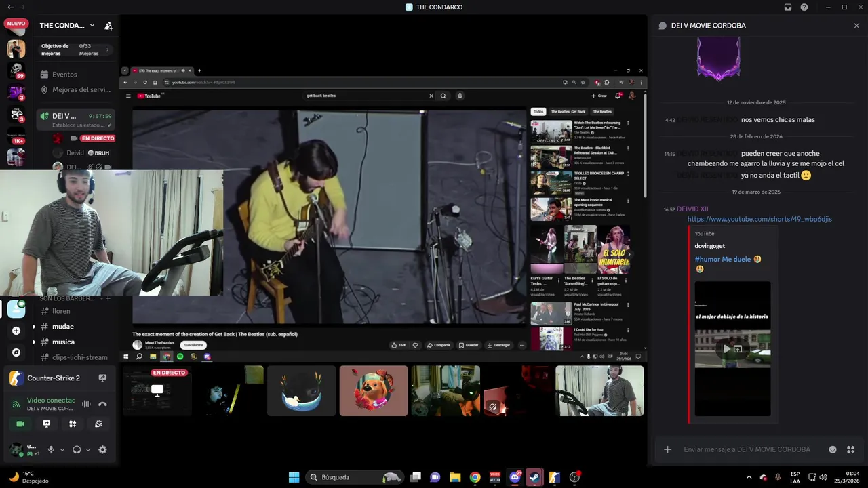
Task: Select The Beatles filter chip
Action: (602, 111)
